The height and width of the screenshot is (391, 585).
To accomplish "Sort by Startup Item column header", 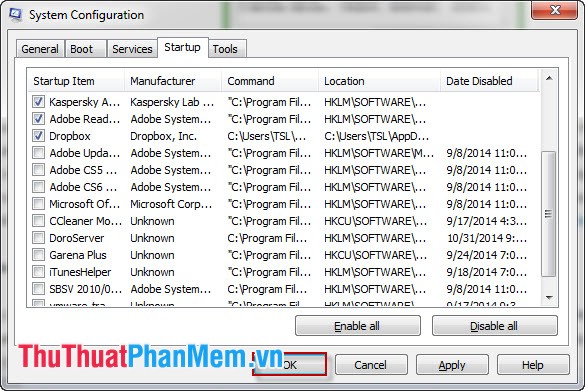I will coord(76,81).
